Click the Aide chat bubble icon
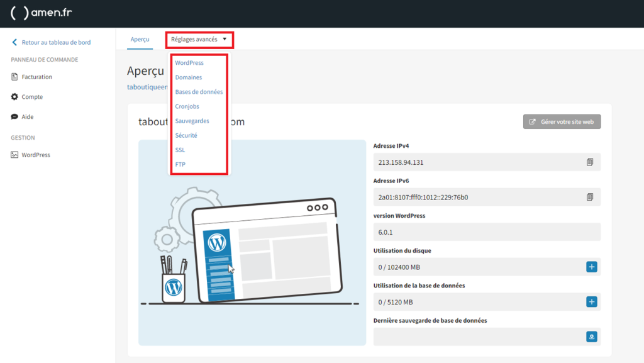The height and width of the screenshot is (363, 644). click(x=15, y=117)
